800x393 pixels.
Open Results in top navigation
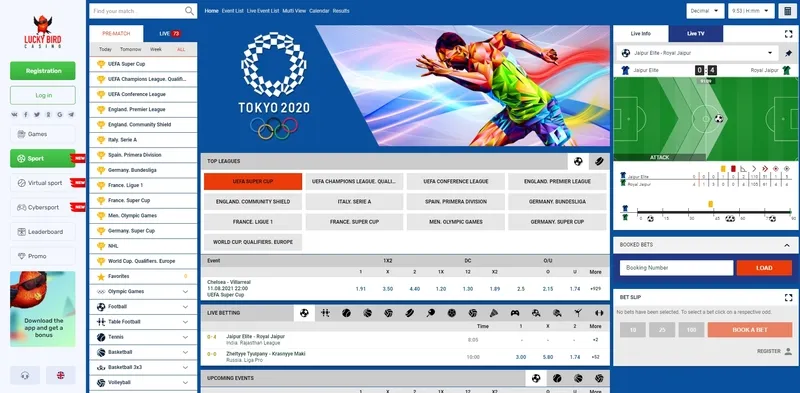coord(341,11)
